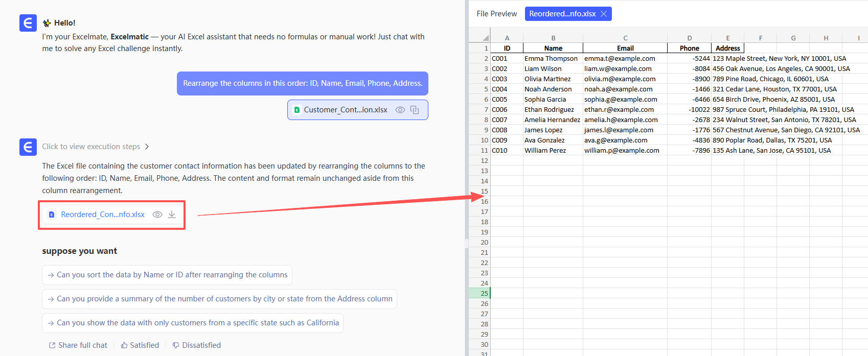868x356 pixels.
Task: Click suggestion to sort data by Name or ID
Action: click(167, 275)
